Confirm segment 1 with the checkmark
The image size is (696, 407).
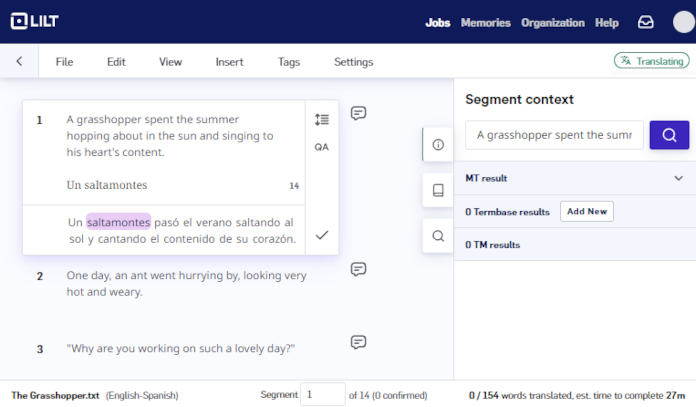tap(322, 235)
